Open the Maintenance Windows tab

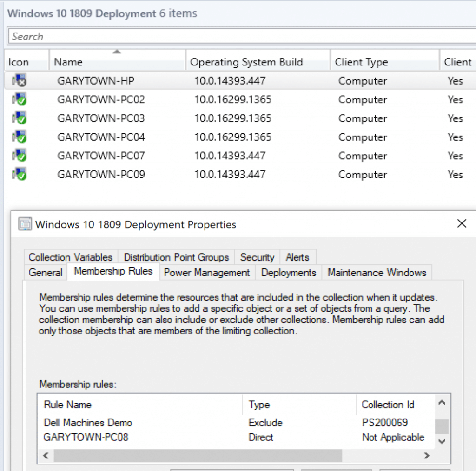coord(377,273)
